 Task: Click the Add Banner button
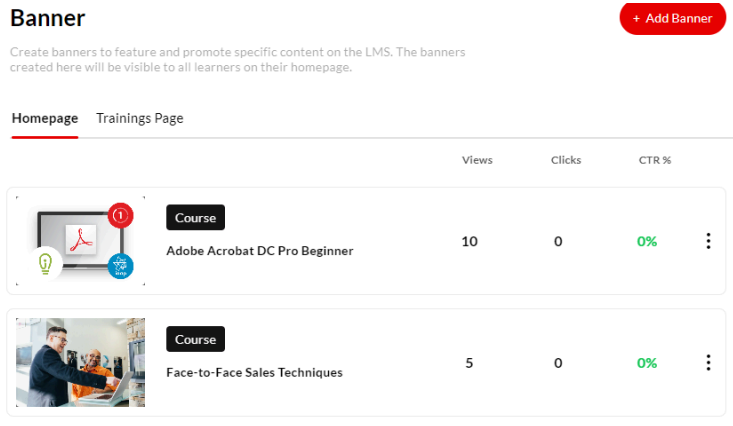(672, 18)
